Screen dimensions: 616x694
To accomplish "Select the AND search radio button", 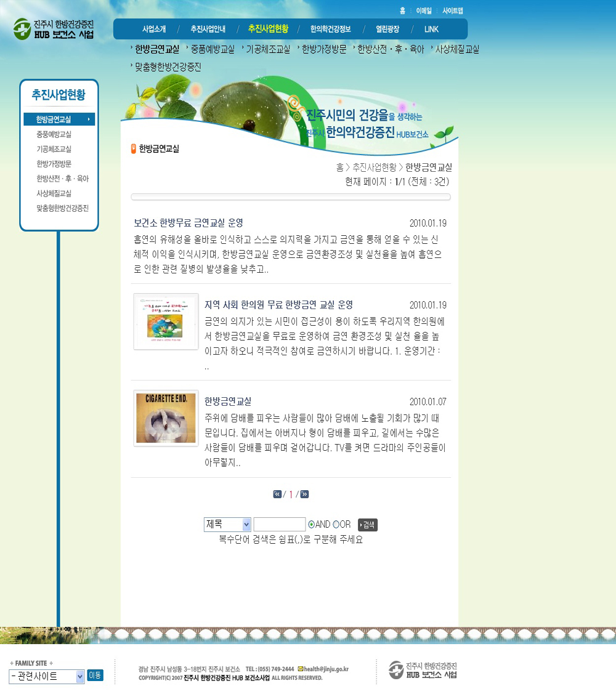I will [312, 525].
